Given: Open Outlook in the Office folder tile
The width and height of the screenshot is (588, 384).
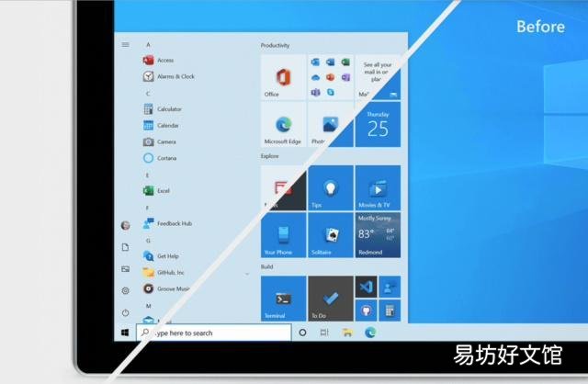Looking at the screenshot, I should click(x=315, y=62).
